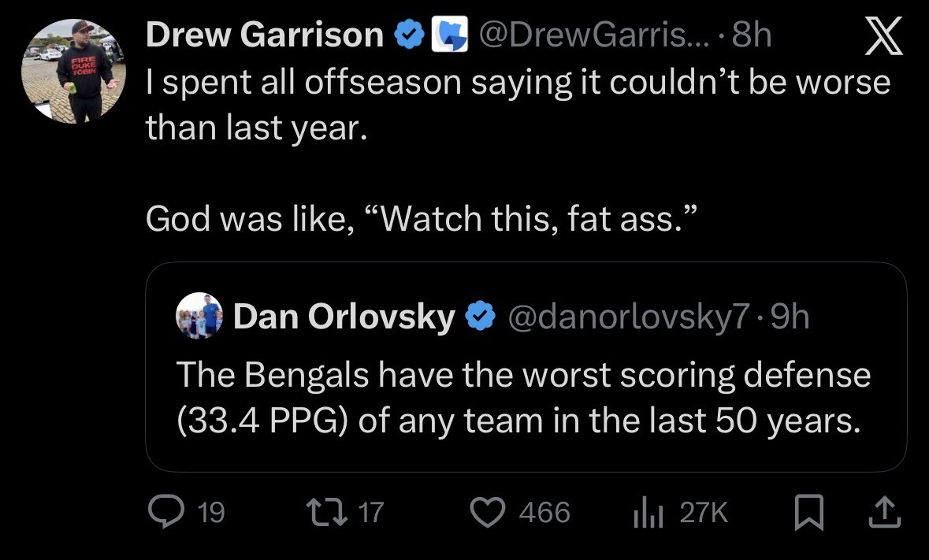This screenshot has height=560, width=929.
Task: Click the 9h timestamp on the quoted tweet
Action: 790,317
